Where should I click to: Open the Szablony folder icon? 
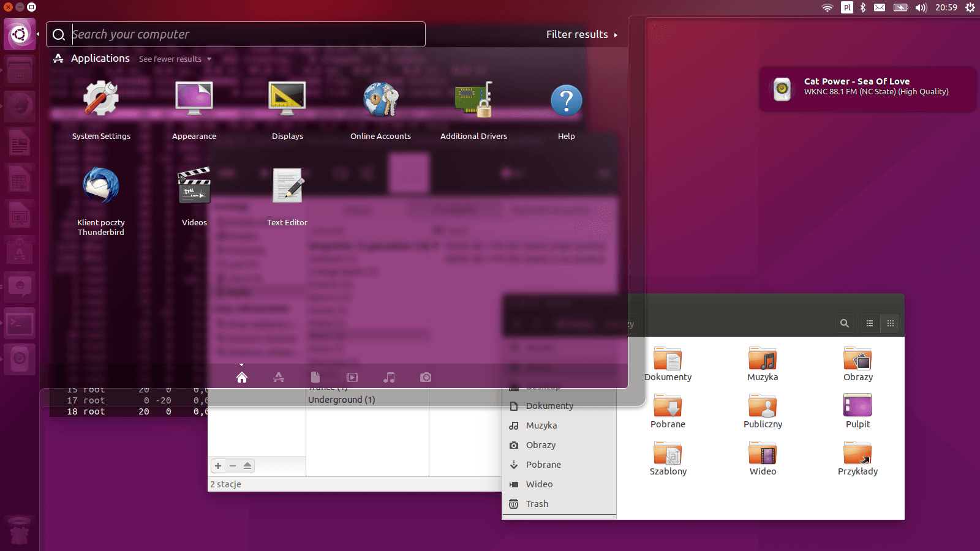pyautogui.click(x=668, y=459)
